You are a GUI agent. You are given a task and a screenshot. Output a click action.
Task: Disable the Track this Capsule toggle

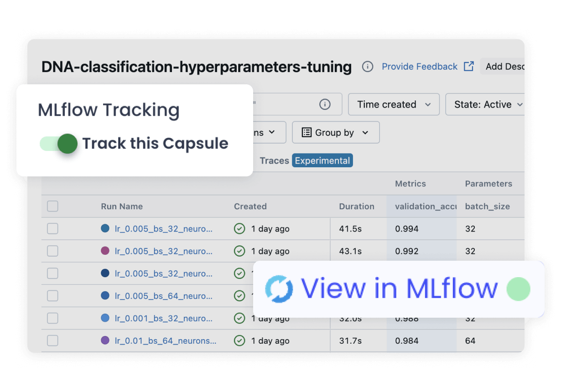tap(58, 143)
